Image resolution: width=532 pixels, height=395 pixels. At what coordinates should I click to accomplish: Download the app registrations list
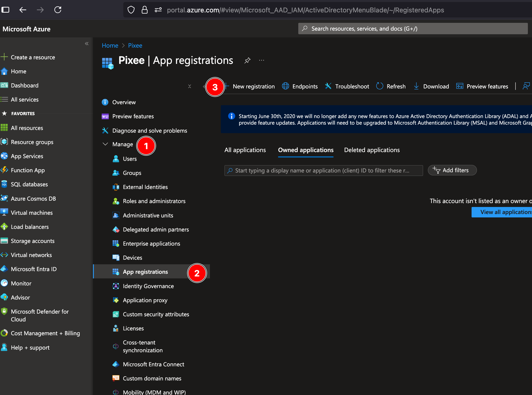(436, 86)
